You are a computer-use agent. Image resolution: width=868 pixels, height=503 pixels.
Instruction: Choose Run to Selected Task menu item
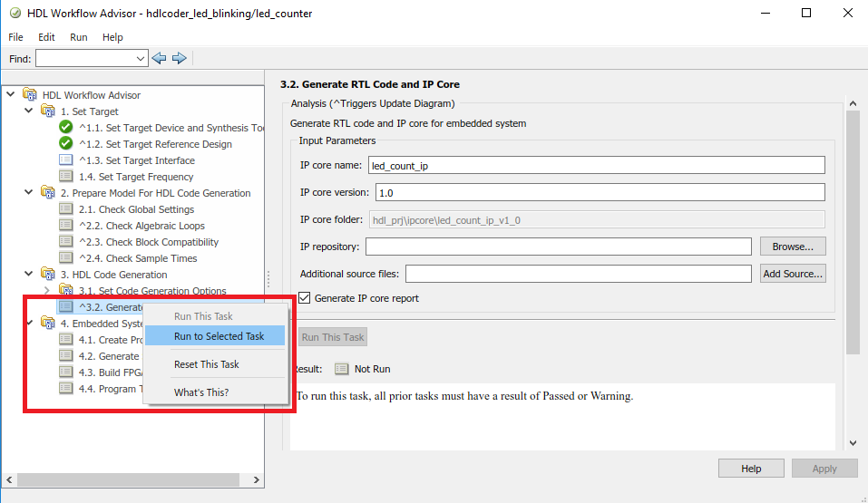[219, 336]
